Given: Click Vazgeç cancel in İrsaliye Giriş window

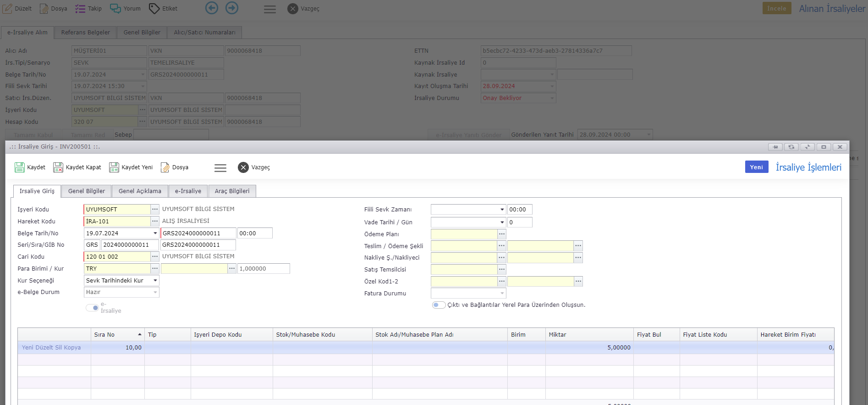Looking at the screenshot, I should pos(254,167).
